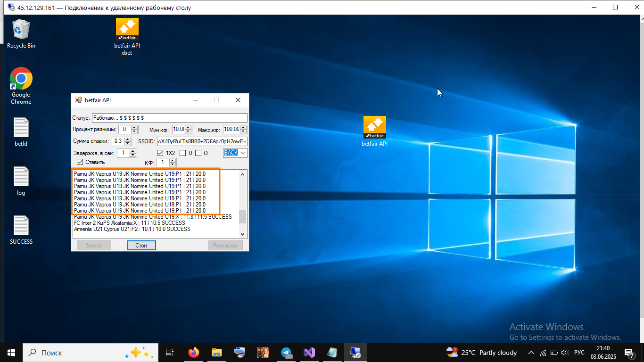This screenshot has width=644, height=362.
Task: Enable the U checkbox
Action: 183,153
